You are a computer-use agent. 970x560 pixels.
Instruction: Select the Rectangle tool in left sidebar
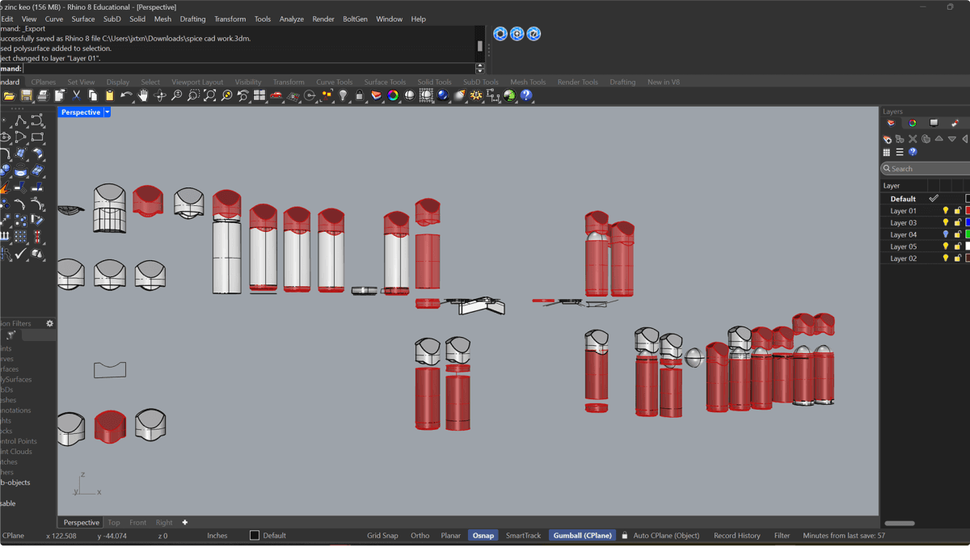click(37, 138)
